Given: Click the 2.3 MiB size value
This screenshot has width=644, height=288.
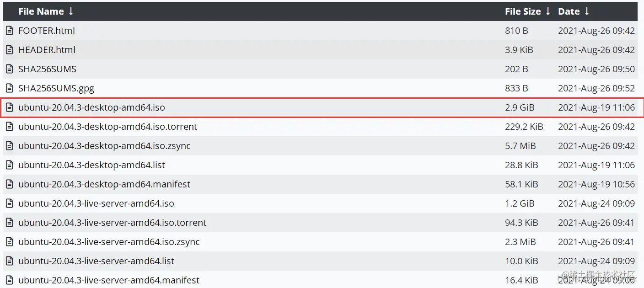Looking at the screenshot, I should 520,242.
